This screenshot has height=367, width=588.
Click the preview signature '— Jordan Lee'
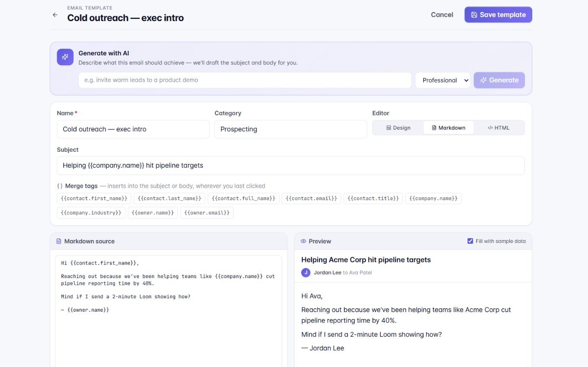click(x=323, y=348)
